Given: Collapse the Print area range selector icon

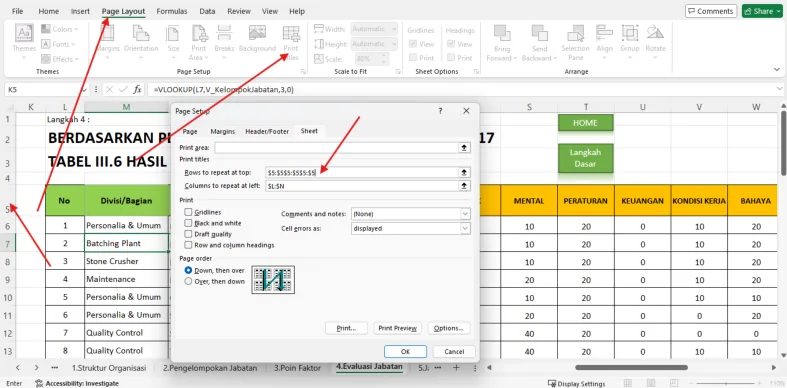Looking at the screenshot, I should (464, 148).
